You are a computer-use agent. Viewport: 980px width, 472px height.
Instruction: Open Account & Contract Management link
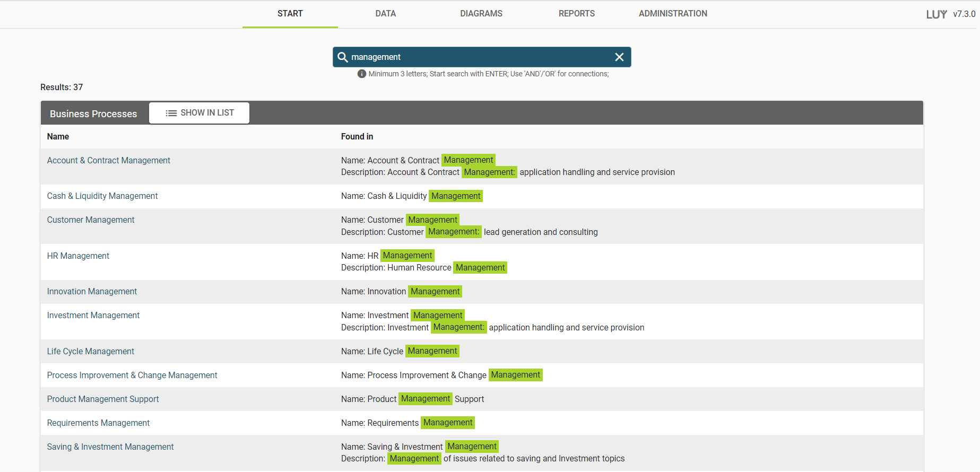[x=108, y=161]
